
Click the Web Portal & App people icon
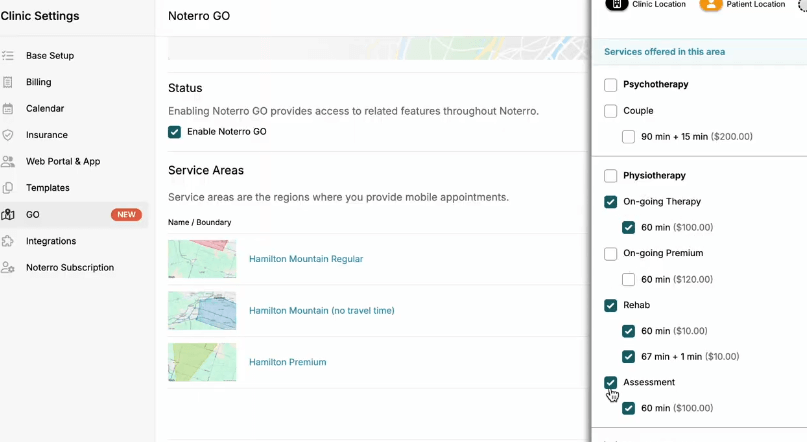[8, 162]
